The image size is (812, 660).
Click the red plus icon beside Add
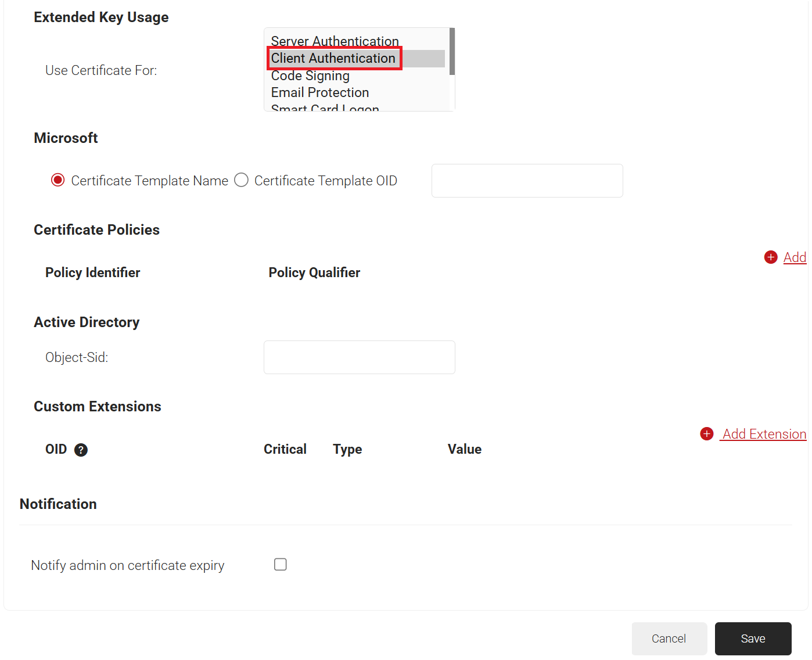coord(770,257)
